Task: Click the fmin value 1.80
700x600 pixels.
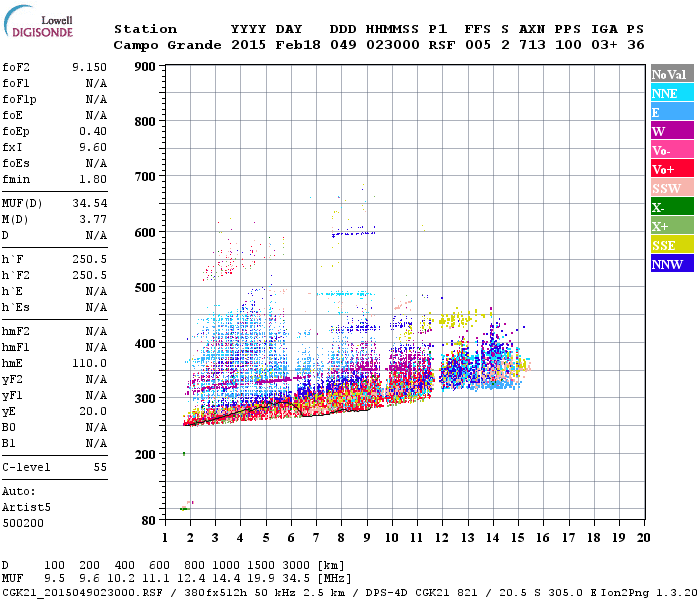Action: [x=93, y=179]
